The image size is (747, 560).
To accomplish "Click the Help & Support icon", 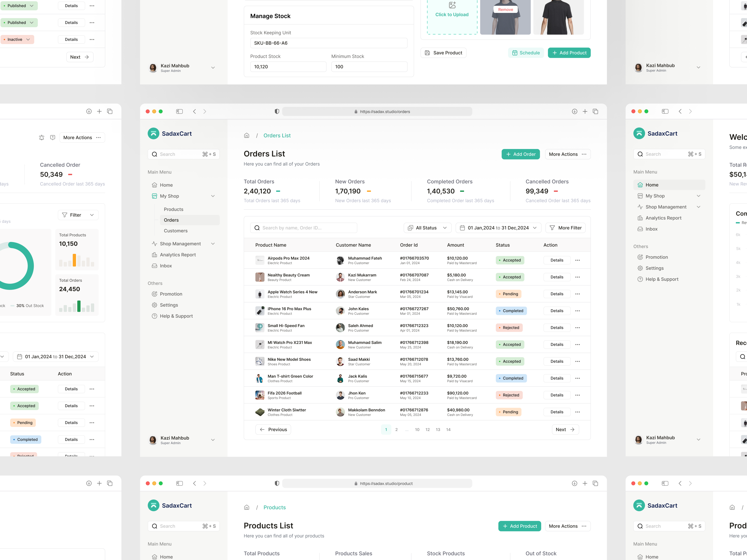I will [x=155, y=316].
